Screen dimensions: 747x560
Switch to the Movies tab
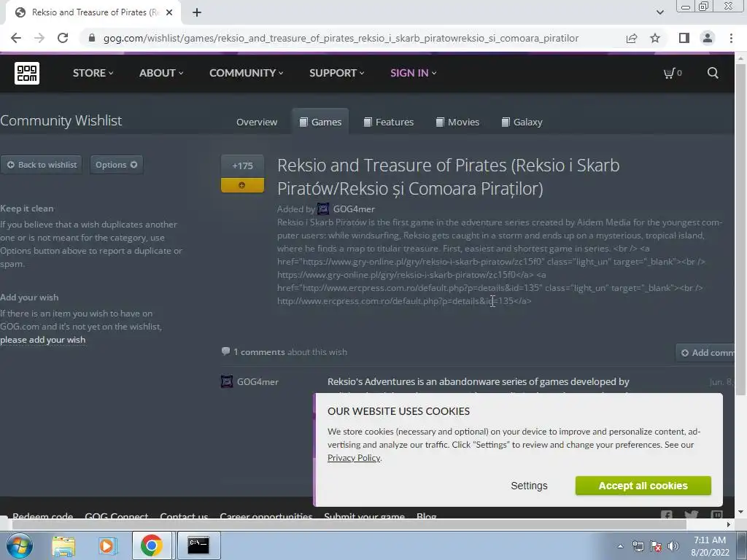pyautogui.click(x=457, y=122)
